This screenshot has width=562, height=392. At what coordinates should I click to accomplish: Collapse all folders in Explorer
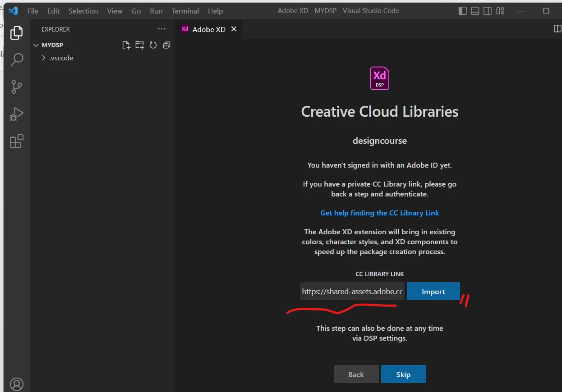point(166,45)
